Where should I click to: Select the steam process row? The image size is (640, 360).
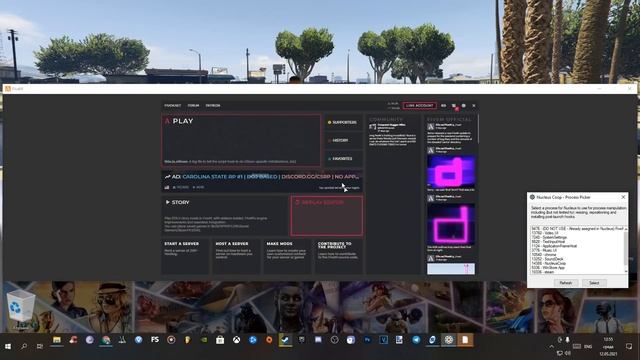(578, 272)
